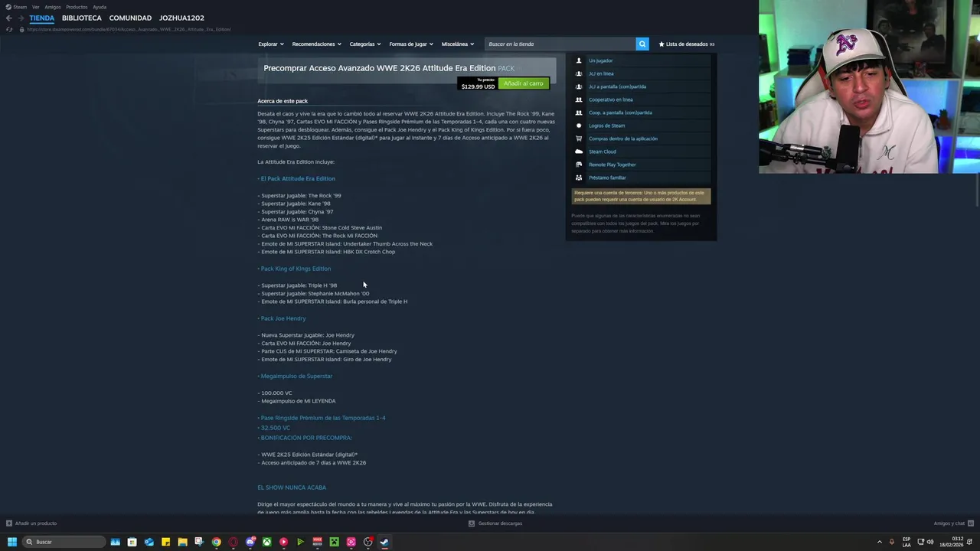This screenshot has width=980, height=551.
Task: Expand the Miscelánea dropdown
Action: point(458,44)
